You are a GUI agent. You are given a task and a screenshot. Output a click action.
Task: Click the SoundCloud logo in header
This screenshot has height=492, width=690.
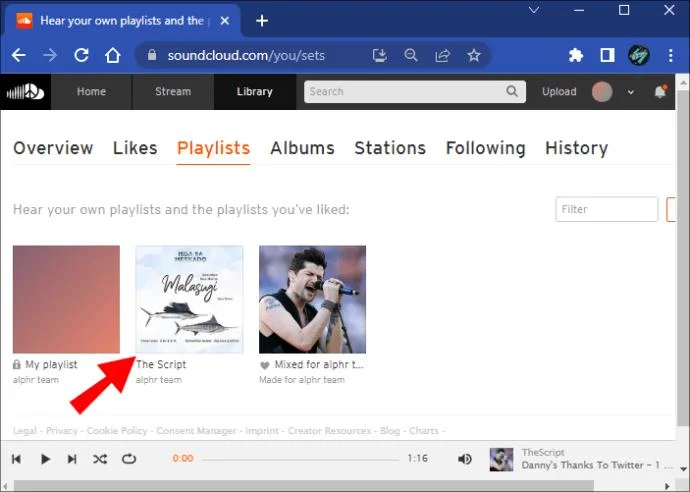point(25,92)
